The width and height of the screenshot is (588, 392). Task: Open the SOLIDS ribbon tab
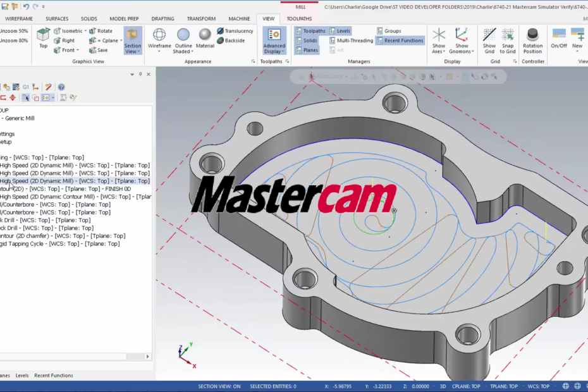point(89,19)
